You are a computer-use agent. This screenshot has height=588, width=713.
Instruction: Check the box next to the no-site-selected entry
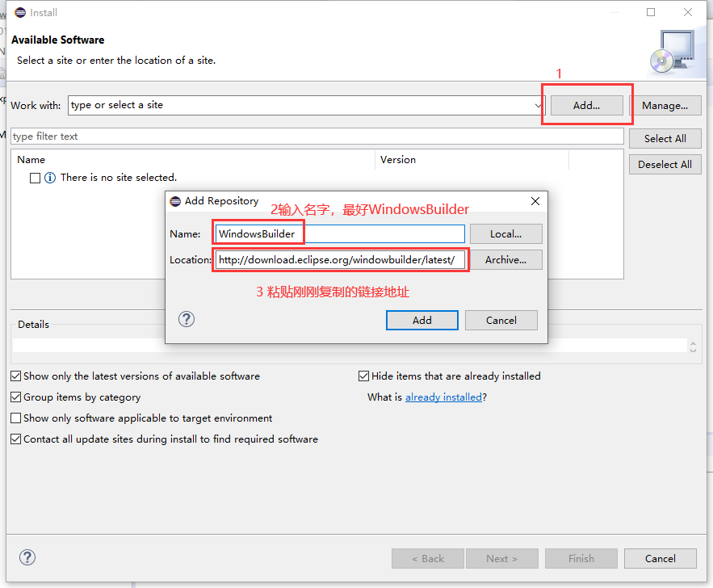(36, 177)
